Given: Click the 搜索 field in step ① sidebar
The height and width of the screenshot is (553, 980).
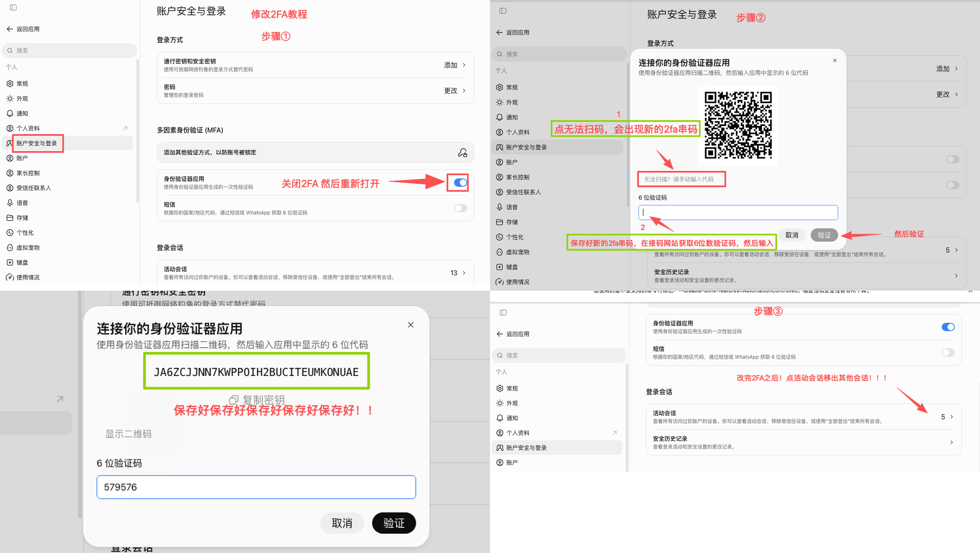Looking at the screenshot, I should [70, 50].
